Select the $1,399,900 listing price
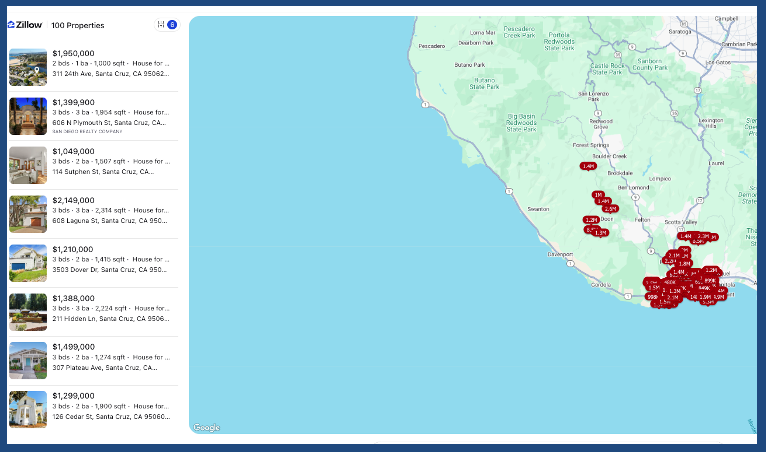 (x=73, y=102)
